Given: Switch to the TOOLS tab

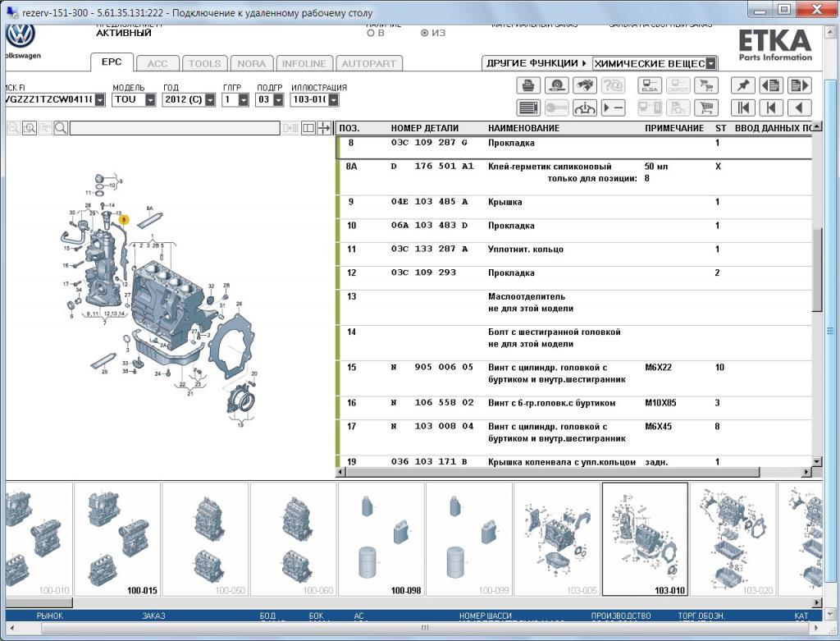Looking at the screenshot, I should pyautogui.click(x=204, y=64).
